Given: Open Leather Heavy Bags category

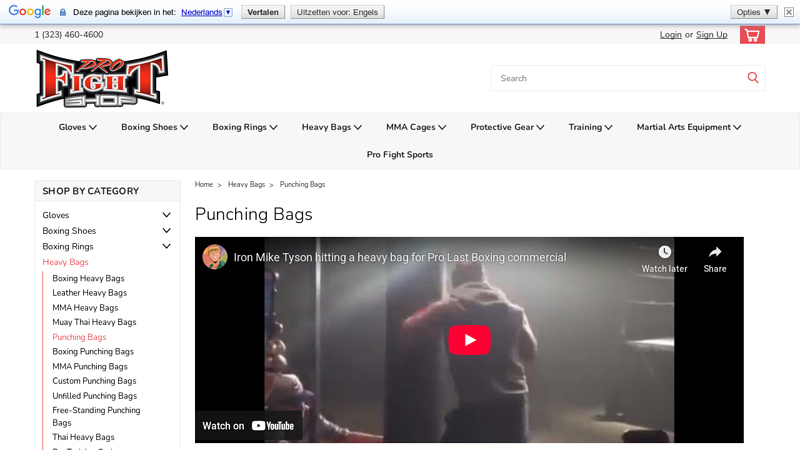Looking at the screenshot, I should (89, 293).
